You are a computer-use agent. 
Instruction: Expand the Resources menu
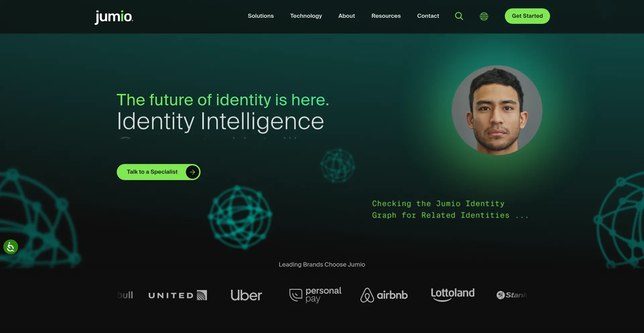click(386, 16)
